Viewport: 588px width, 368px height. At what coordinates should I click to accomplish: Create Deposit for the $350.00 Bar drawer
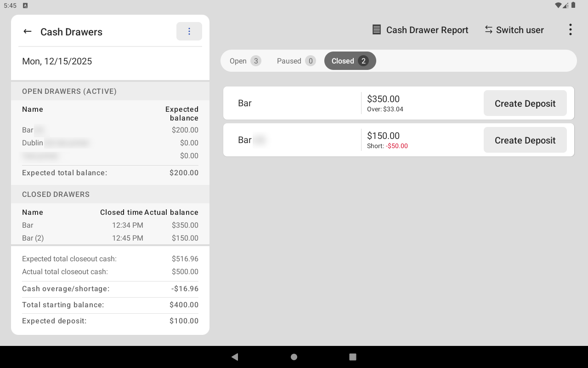click(525, 103)
